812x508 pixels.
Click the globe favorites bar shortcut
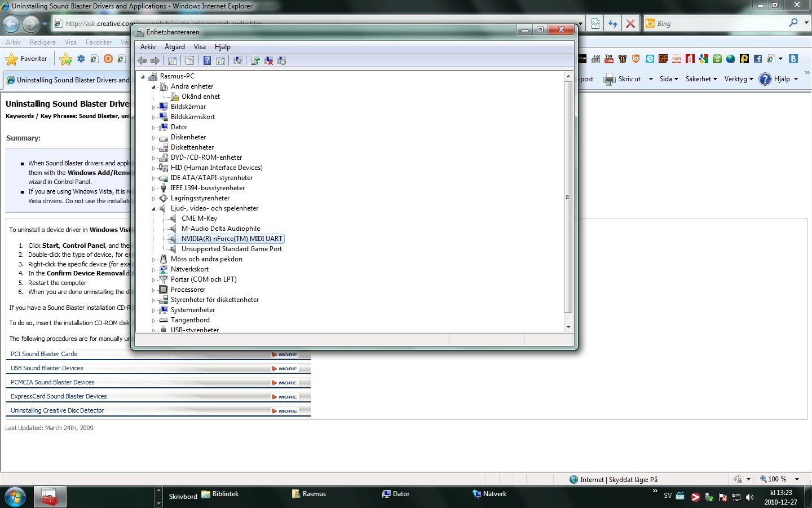click(x=731, y=59)
